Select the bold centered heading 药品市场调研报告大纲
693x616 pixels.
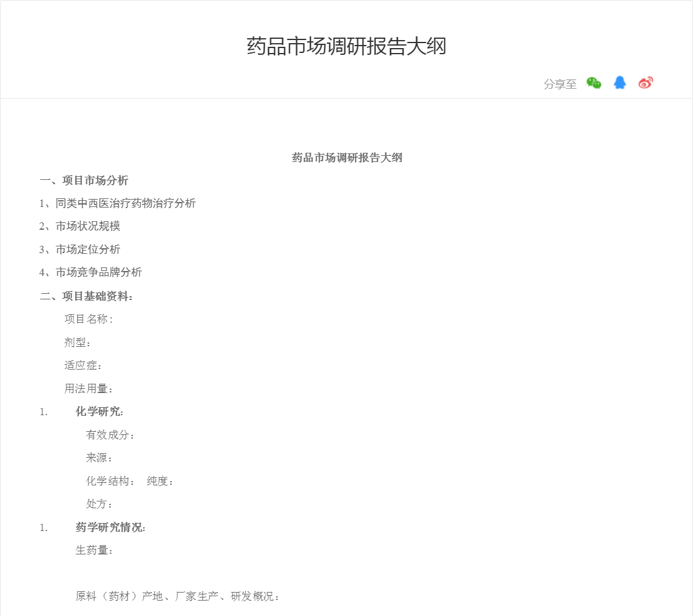pyautogui.click(x=347, y=158)
